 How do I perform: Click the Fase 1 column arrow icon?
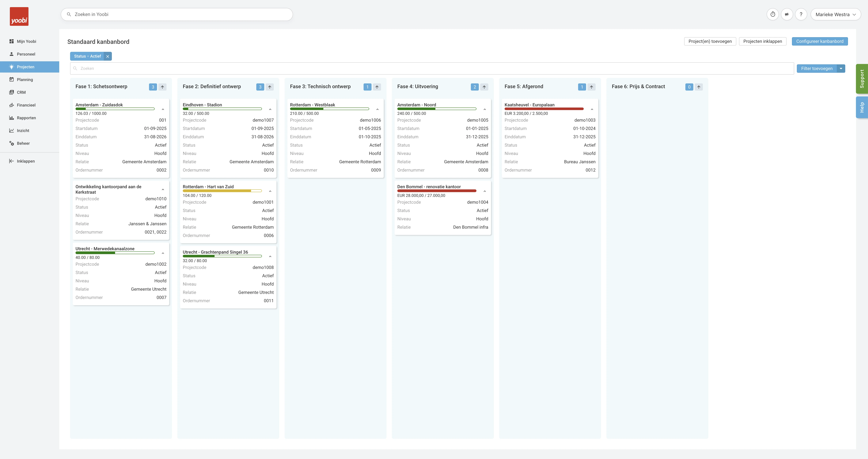[162, 87]
